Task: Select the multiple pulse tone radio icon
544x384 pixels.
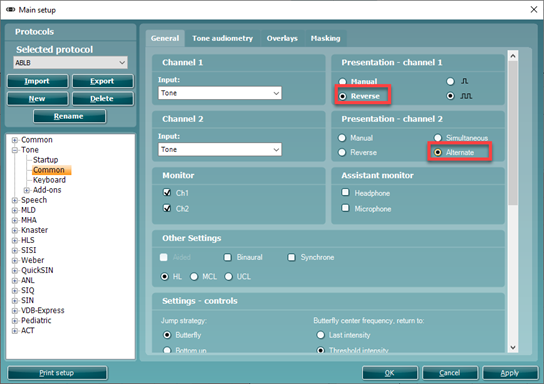Action: click(450, 96)
